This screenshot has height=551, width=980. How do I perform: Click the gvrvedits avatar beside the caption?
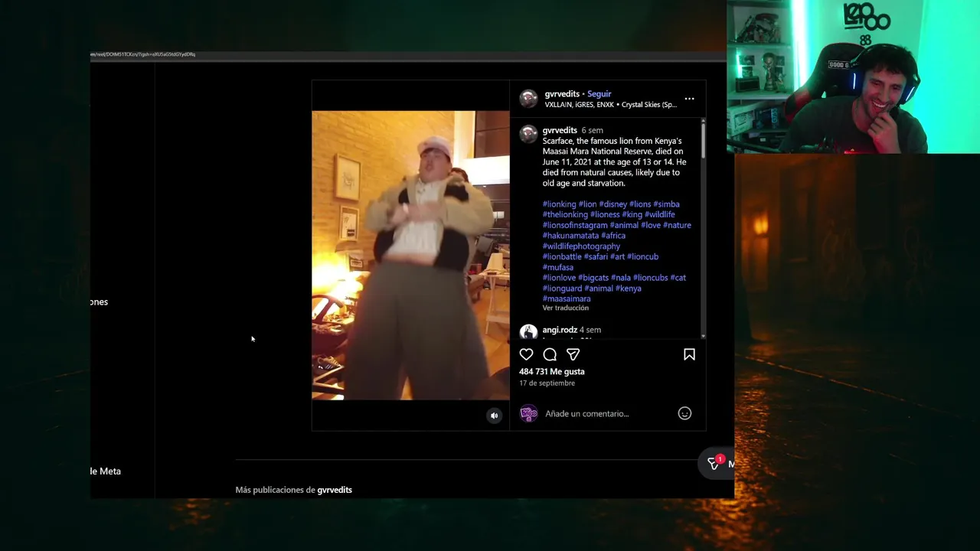(528, 134)
